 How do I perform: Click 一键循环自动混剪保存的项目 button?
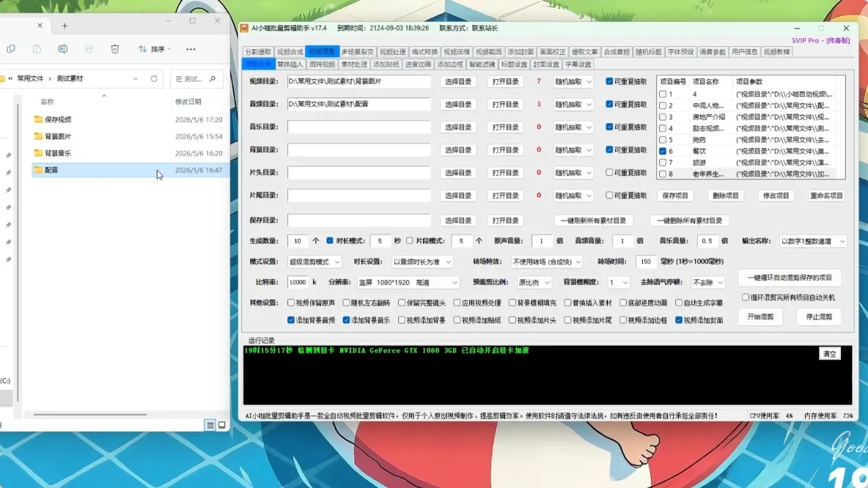pyautogui.click(x=790, y=278)
